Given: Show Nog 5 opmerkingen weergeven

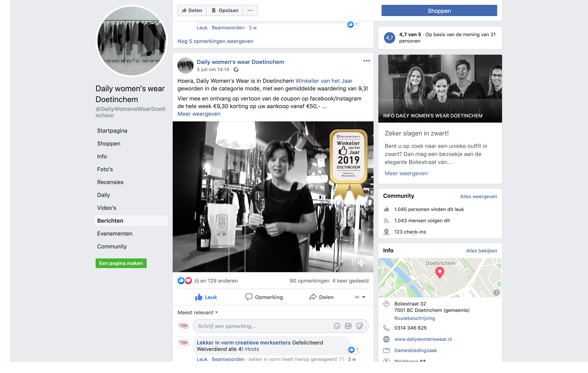Looking at the screenshot, I should (215, 41).
